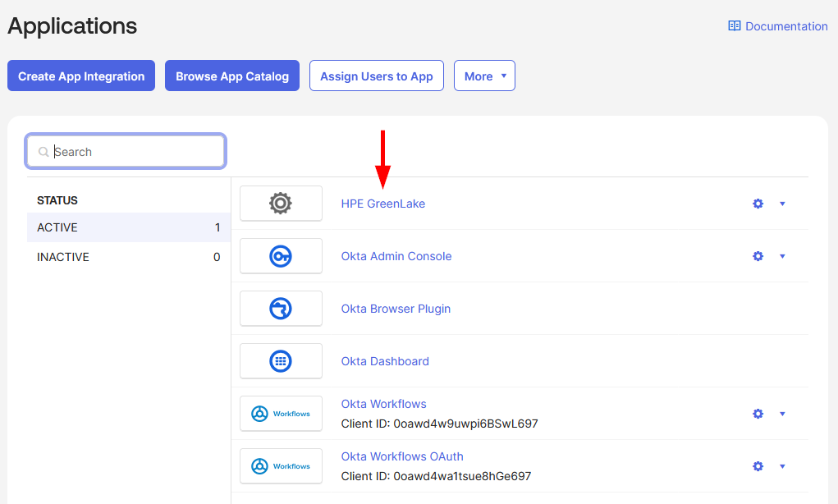838x504 pixels.
Task: Click Browse App Catalog button
Action: 232,76
